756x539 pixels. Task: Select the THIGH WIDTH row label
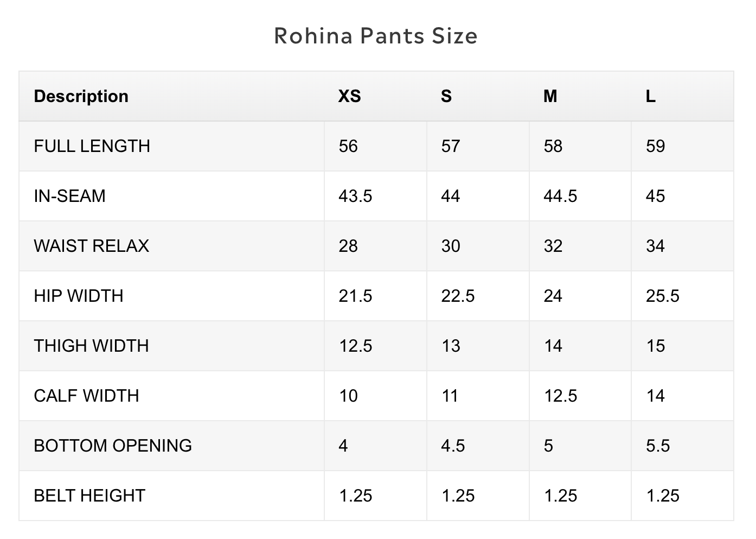91,346
